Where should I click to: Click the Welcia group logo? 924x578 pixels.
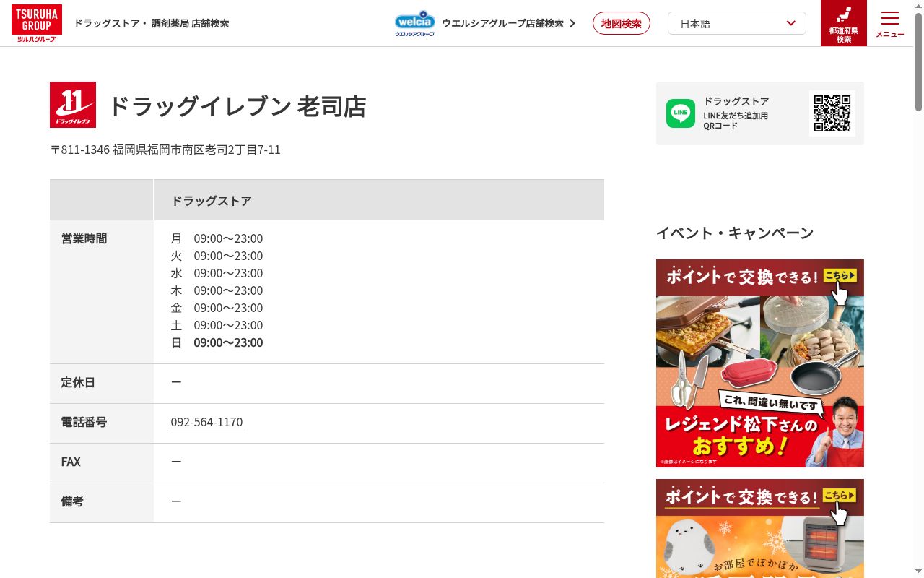point(415,23)
